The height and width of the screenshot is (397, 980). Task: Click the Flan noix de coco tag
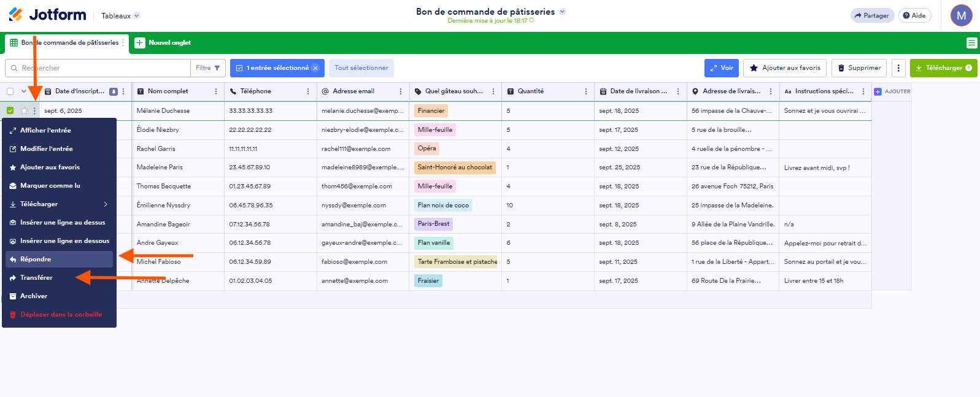(443, 205)
